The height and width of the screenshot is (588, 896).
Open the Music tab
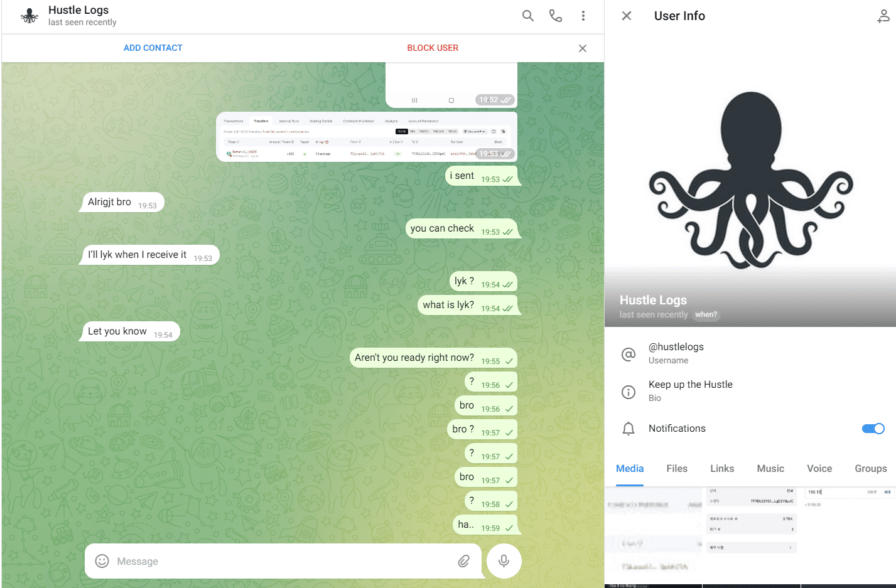(x=770, y=469)
